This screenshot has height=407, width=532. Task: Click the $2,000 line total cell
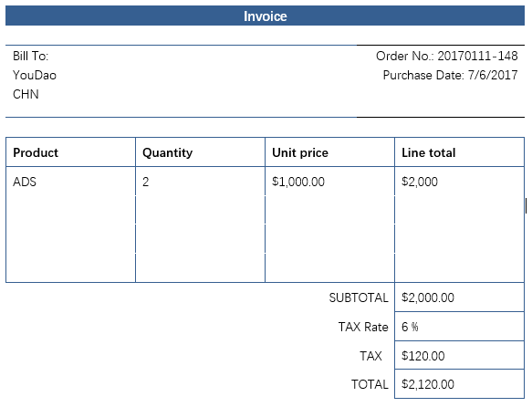coord(459,182)
